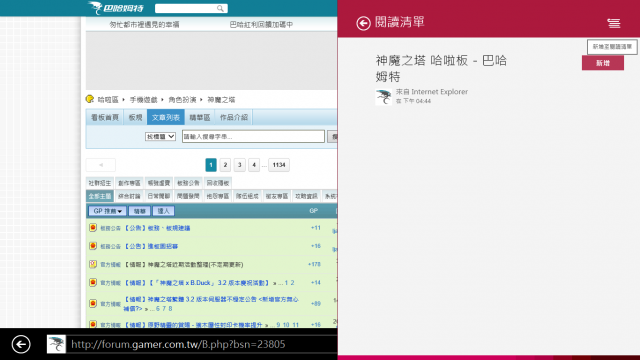Image resolution: width=640 pixels, height=360 pixels.
Task: Select the 全部主題 category tab
Action: click(x=100, y=196)
